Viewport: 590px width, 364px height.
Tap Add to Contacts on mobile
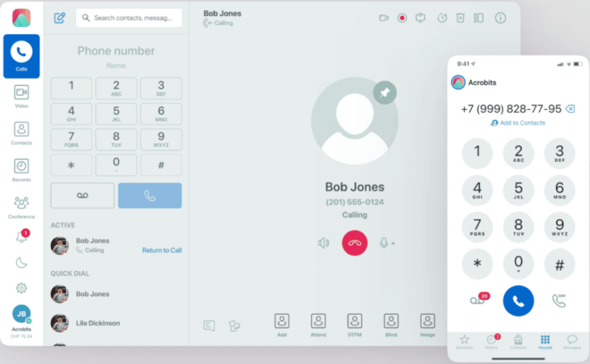517,123
